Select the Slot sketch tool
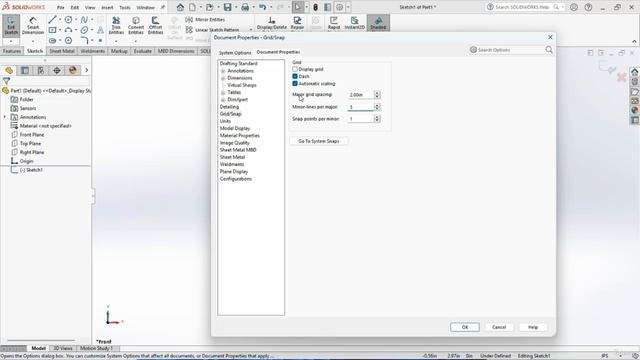 point(52,40)
